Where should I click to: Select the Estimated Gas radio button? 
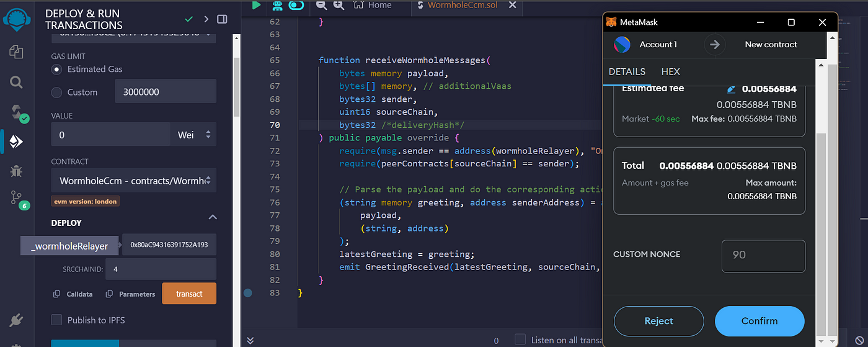(x=57, y=69)
